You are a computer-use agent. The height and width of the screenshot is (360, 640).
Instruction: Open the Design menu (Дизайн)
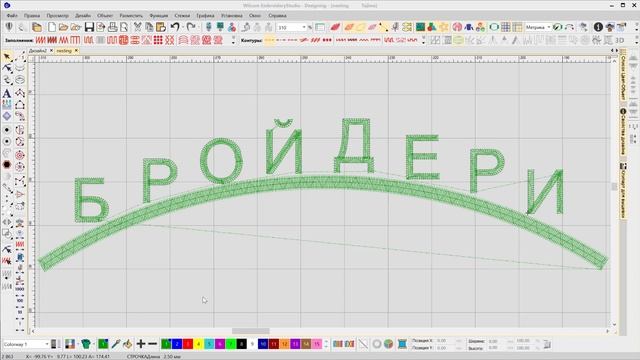tap(83, 16)
